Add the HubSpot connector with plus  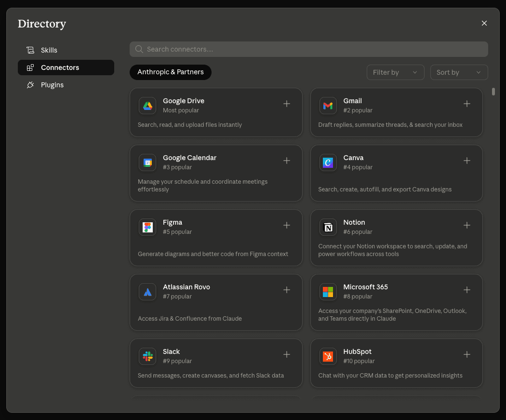(466, 354)
